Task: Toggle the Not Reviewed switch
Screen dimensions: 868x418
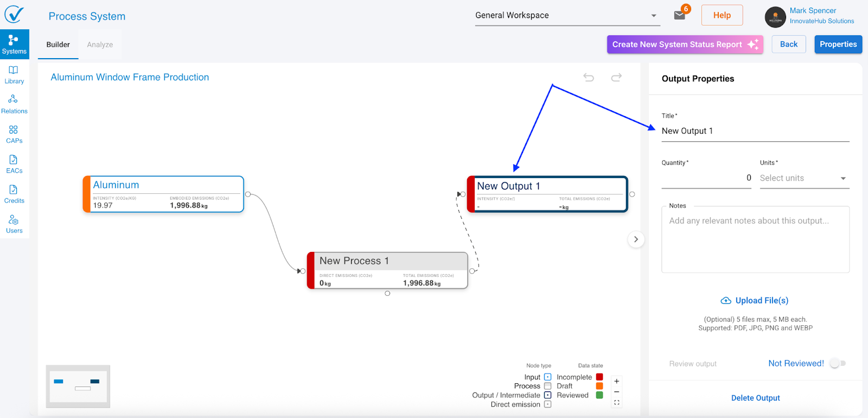Action: [x=838, y=363]
